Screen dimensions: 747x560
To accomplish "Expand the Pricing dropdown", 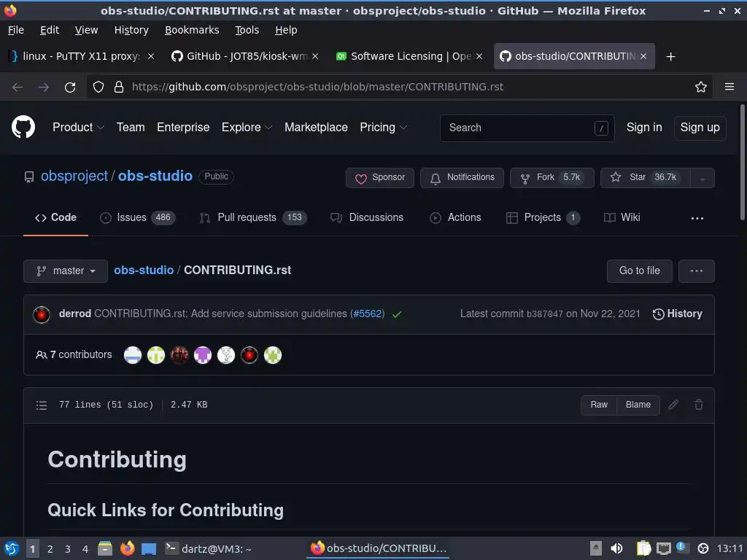I will click(x=384, y=127).
